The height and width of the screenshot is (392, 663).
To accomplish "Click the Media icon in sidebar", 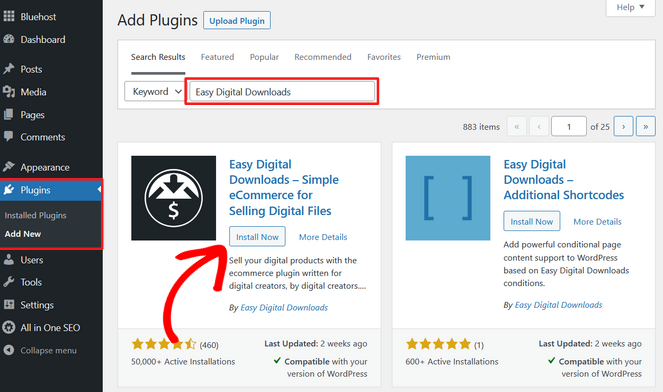I will pyautogui.click(x=9, y=91).
